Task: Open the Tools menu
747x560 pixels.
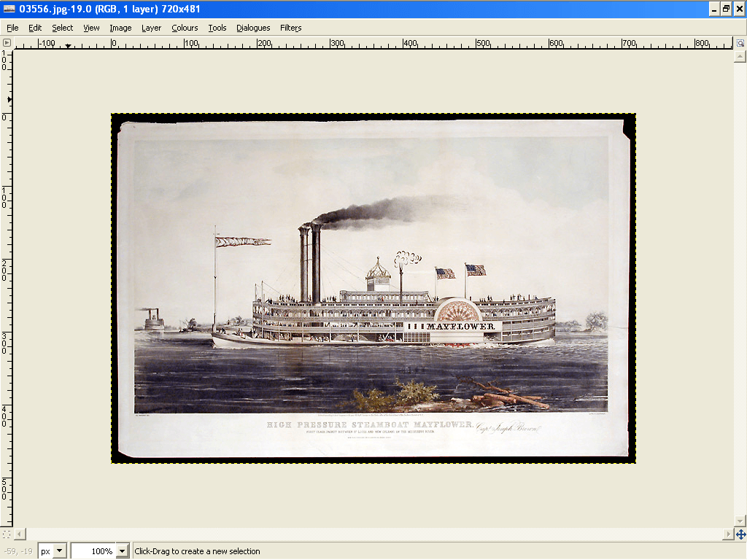Action: point(217,28)
